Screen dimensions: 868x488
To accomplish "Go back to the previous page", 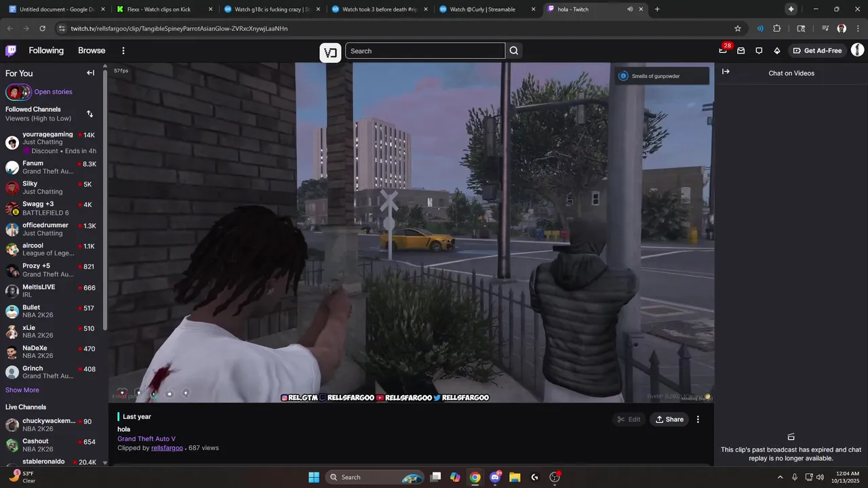I will coord(9,28).
